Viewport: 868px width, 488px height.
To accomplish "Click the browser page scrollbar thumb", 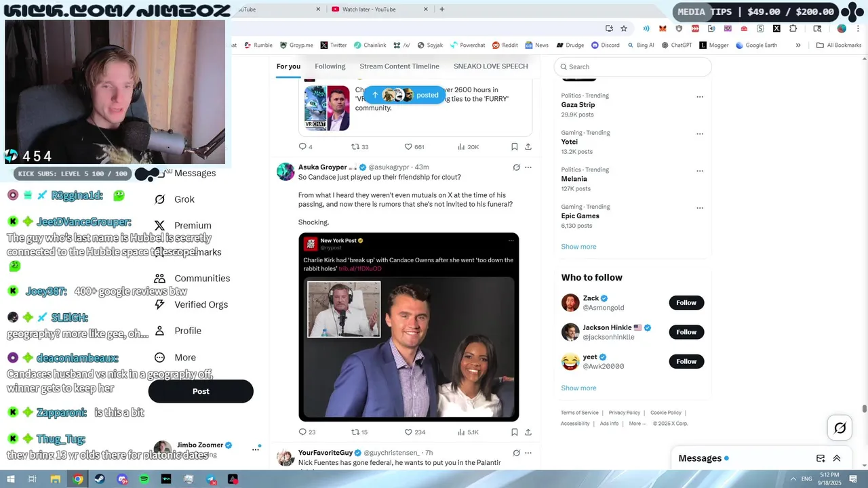I will tap(864, 409).
